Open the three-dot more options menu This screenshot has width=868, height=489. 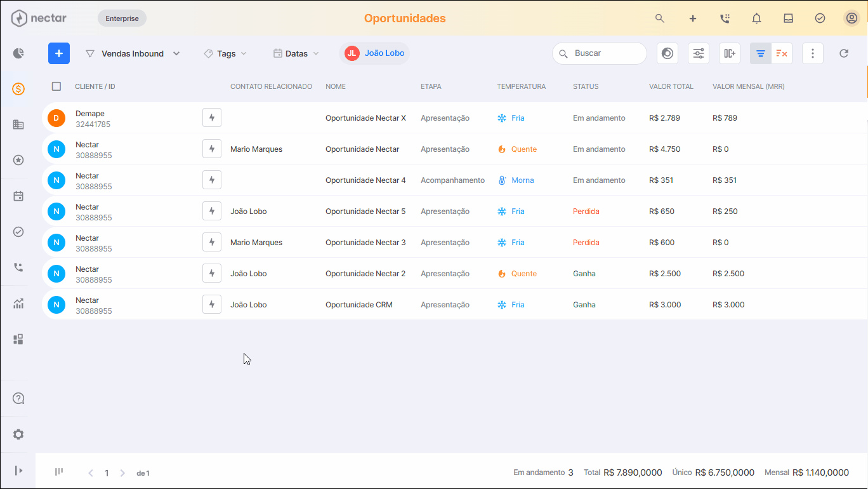[x=813, y=53]
